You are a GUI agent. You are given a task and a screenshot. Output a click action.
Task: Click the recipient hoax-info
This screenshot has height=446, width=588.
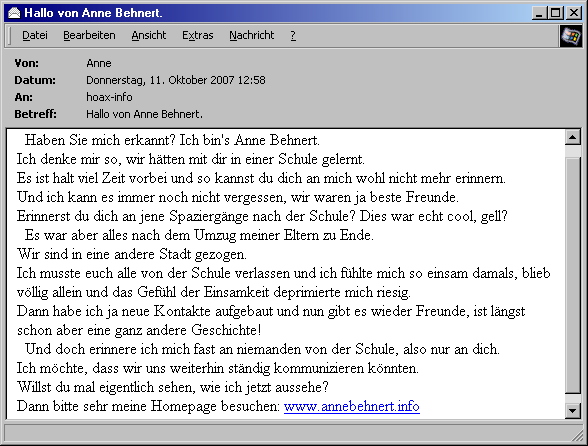point(109,97)
